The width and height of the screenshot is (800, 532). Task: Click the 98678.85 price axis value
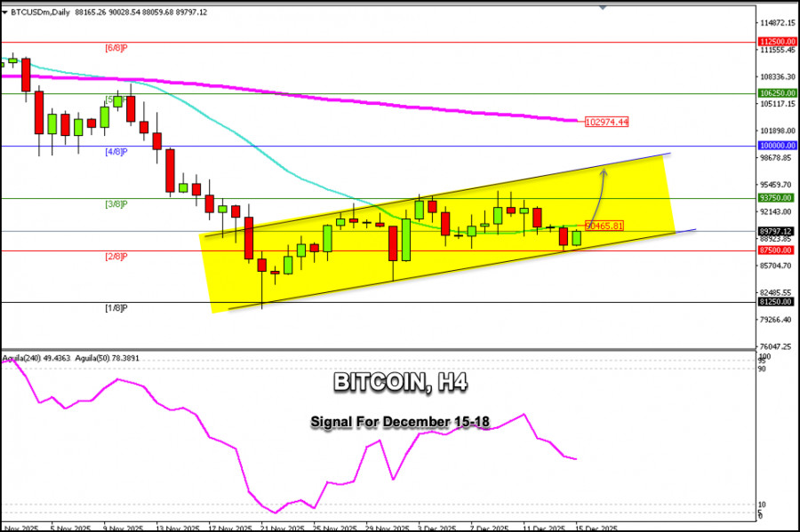click(776, 158)
